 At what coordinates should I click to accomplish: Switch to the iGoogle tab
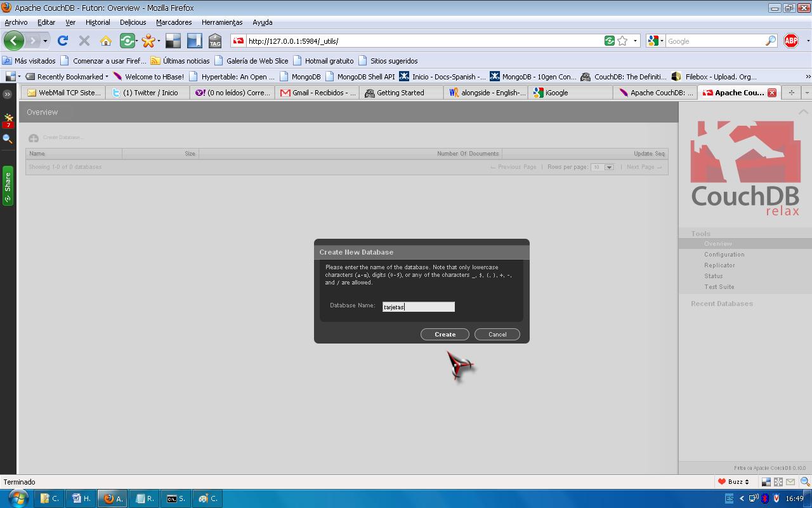571,93
